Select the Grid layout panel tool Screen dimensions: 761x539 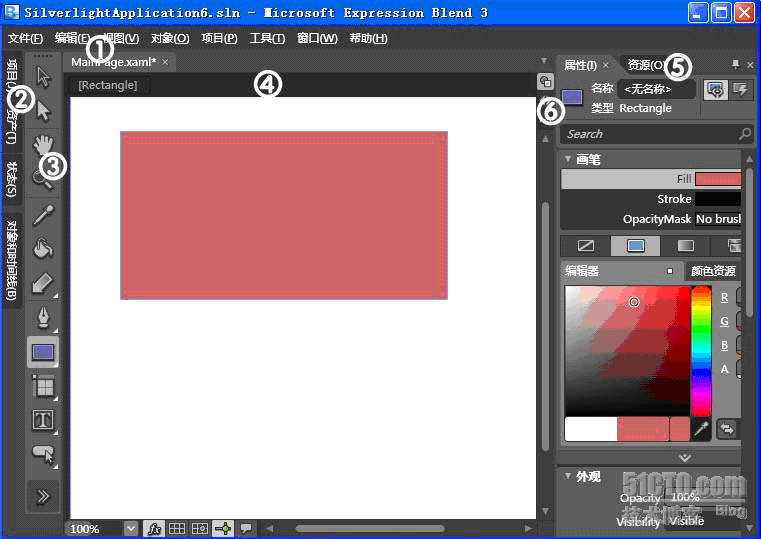[x=44, y=387]
